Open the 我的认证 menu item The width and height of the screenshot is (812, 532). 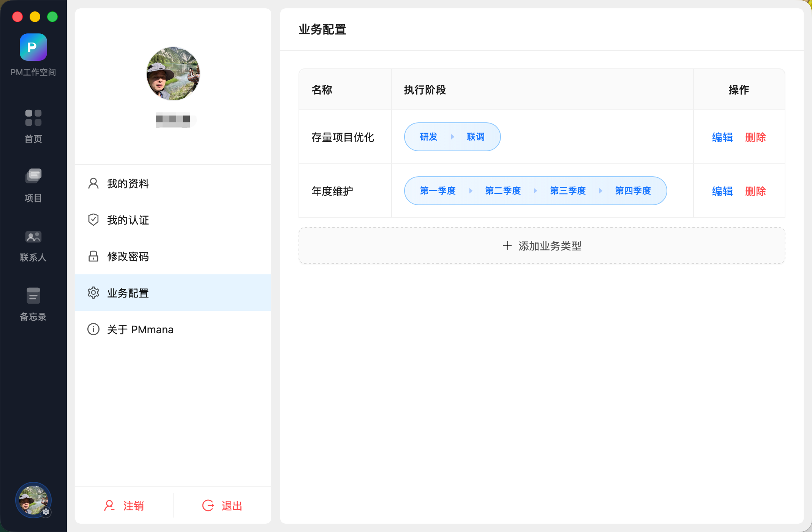click(173, 220)
